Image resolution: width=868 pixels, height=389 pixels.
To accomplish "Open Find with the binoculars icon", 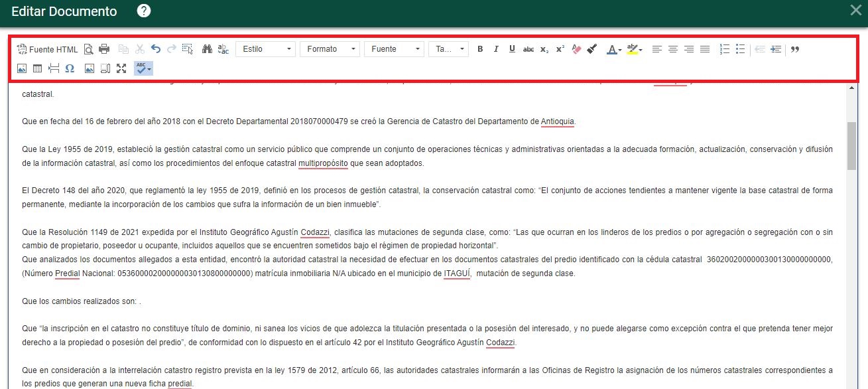I will 207,49.
